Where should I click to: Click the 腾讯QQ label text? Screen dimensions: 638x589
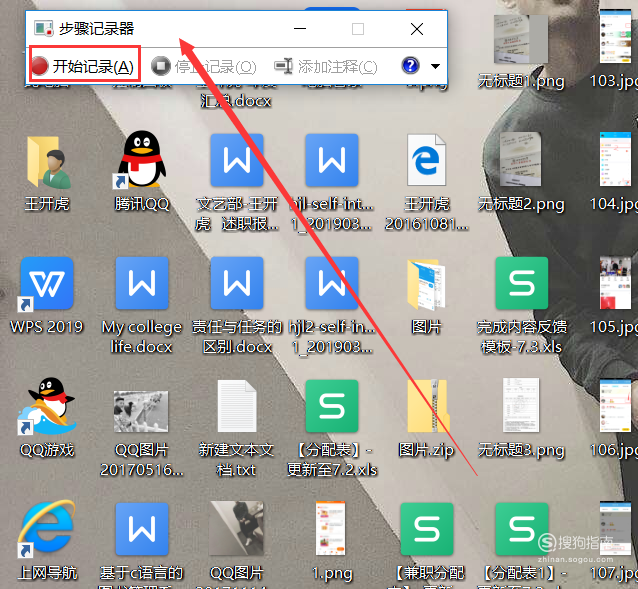142,204
